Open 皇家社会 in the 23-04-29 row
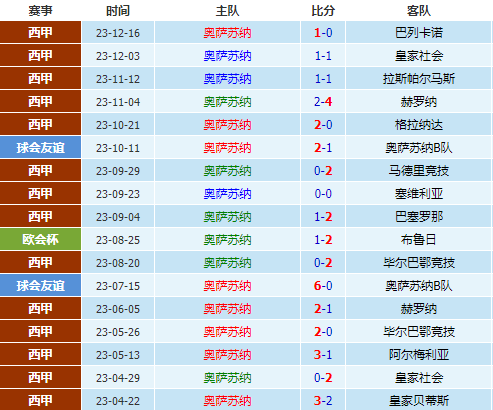Screen dimensions: 493x410 tap(419, 378)
